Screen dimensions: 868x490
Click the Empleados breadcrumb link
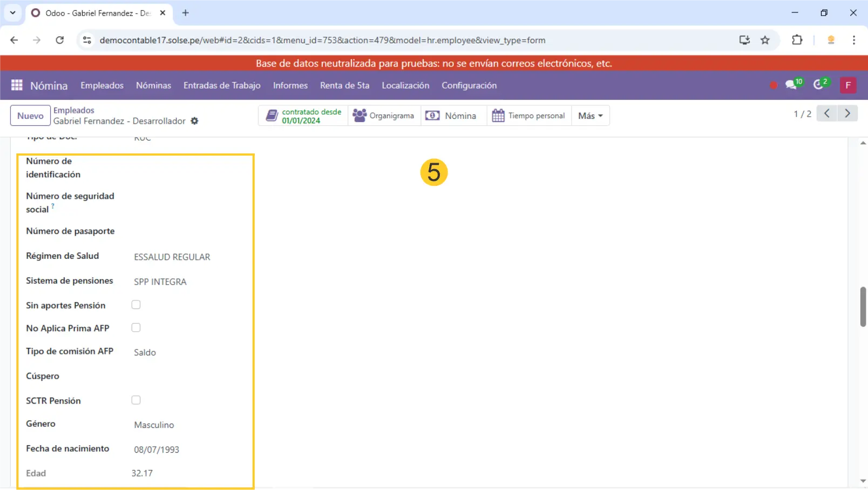coord(73,110)
